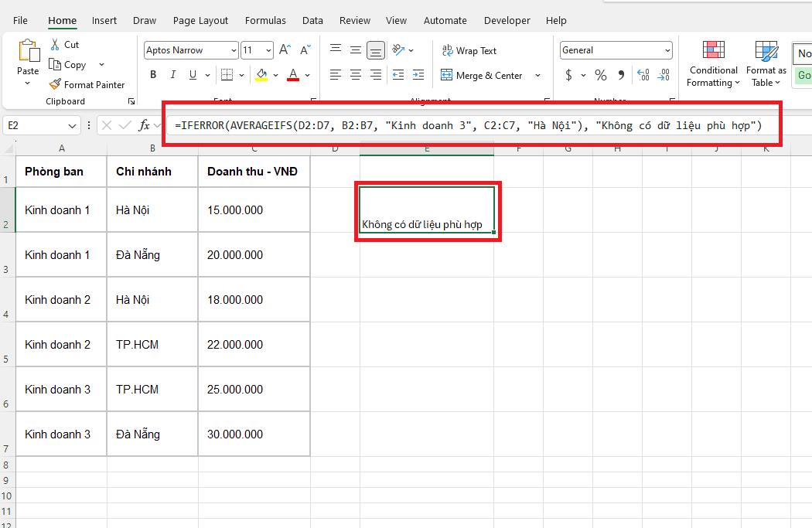The height and width of the screenshot is (528, 812).
Task: Click the Merge & Center button
Action: click(482, 75)
